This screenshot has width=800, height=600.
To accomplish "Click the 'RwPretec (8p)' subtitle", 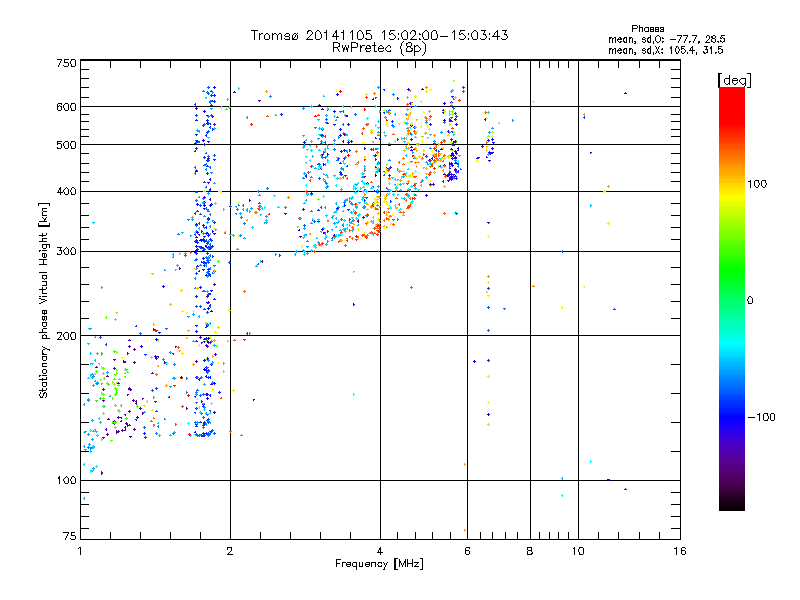I will 379,48.
